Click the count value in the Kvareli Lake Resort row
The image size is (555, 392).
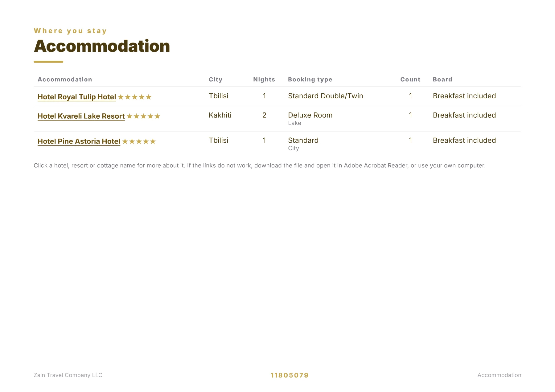(410, 115)
